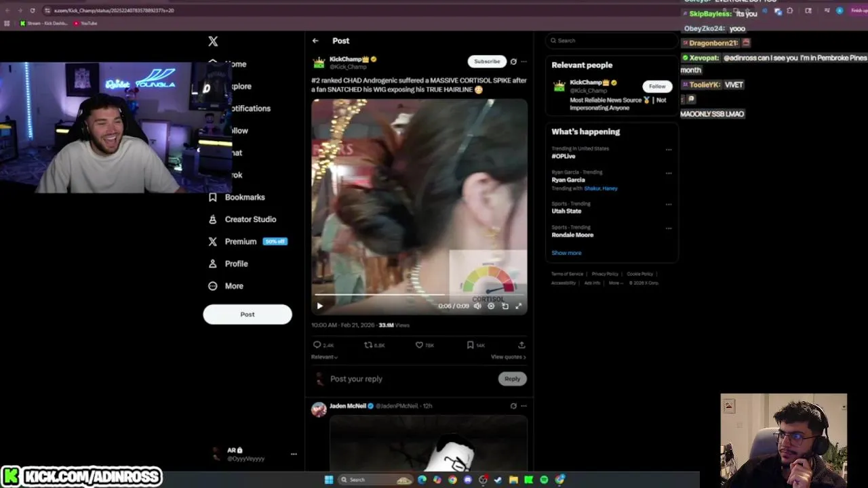The height and width of the screenshot is (488, 868).
Task: Click the X logo in the sidebar
Action: pyautogui.click(x=213, y=41)
